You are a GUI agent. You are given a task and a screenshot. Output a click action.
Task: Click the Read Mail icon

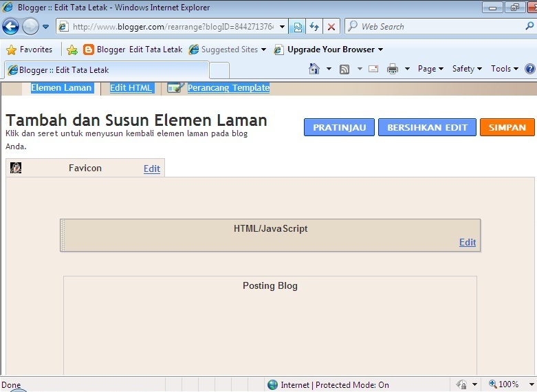373,69
